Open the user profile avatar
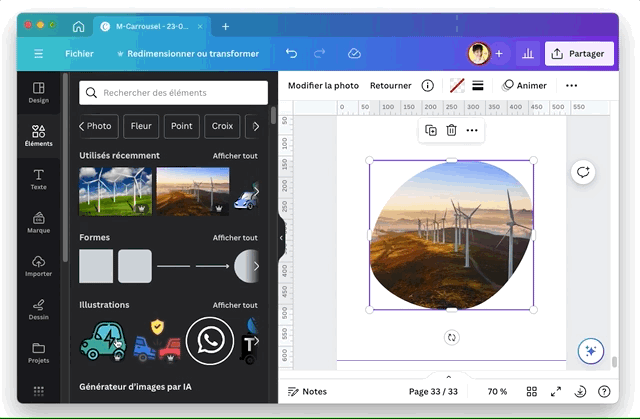 pos(478,53)
